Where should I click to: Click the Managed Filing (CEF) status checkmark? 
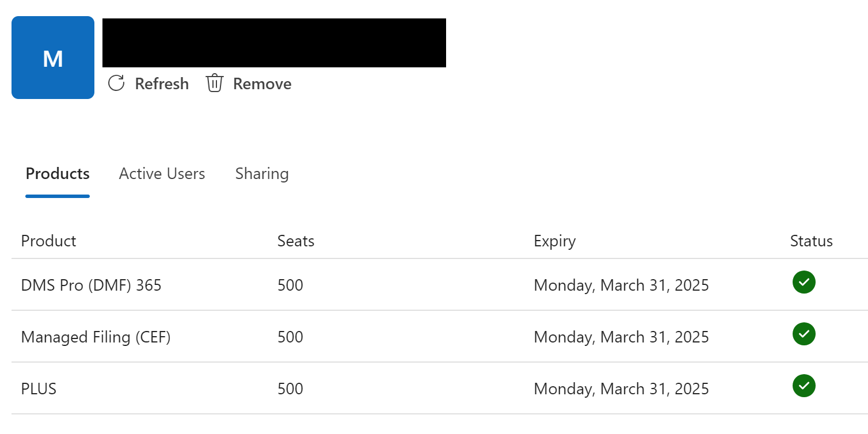(x=804, y=334)
